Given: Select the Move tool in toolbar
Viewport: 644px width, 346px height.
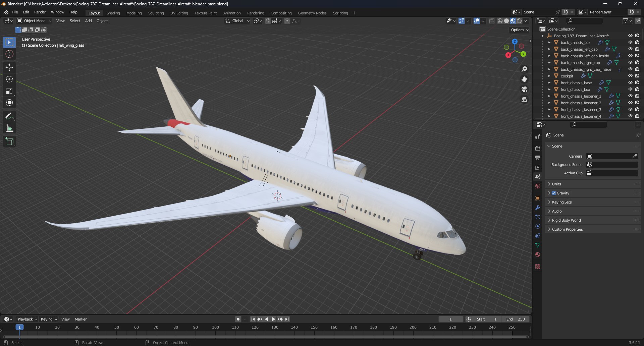Looking at the screenshot, I should pyautogui.click(x=9, y=67).
